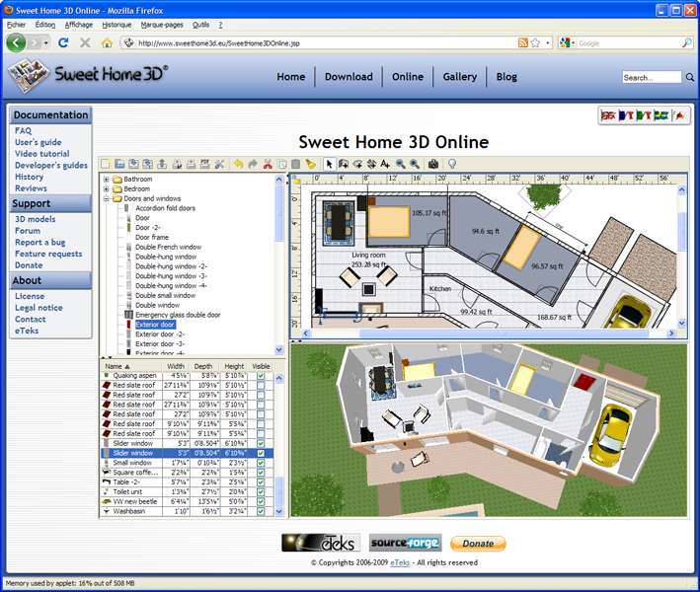
Task: Open the User's guide documentation link
Action: pos(38,142)
